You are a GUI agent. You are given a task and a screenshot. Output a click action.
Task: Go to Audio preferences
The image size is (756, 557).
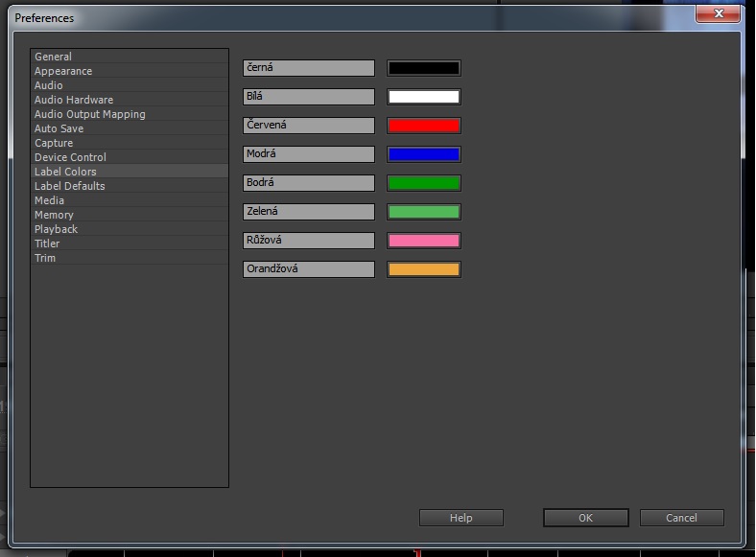pos(130,85)
